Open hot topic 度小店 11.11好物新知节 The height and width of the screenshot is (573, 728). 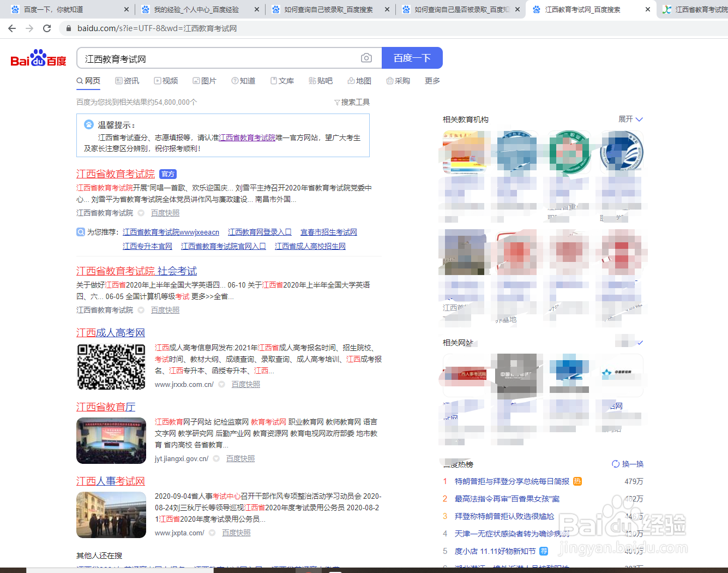coord(495,551)
